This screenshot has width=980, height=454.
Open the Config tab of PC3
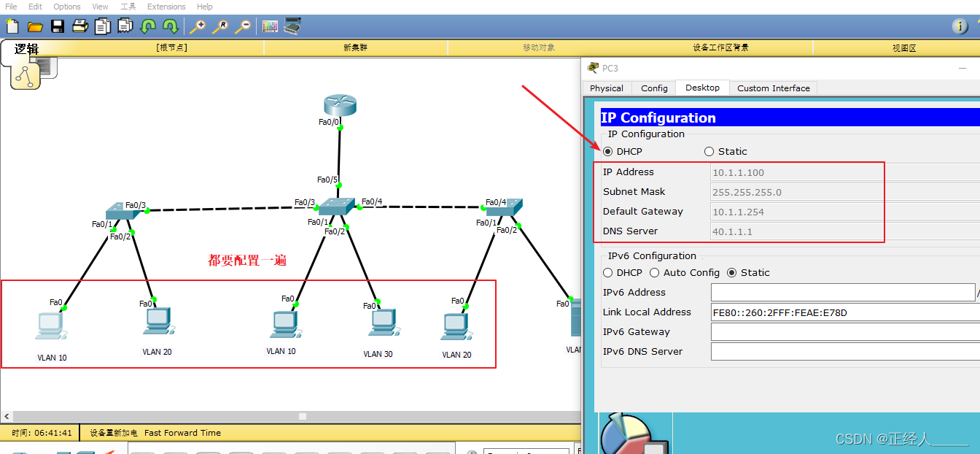tap(653, 88)
